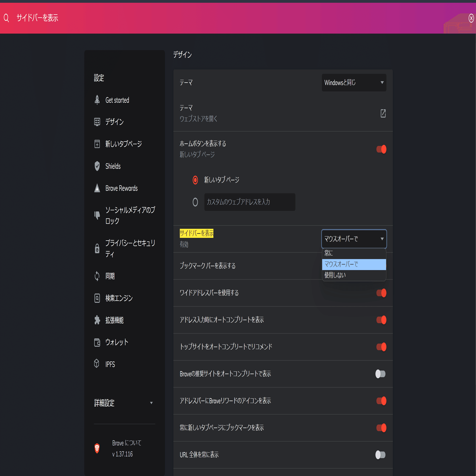Click the Brave lion logo icon
The height and width of the screenshot is (476, 476).
click(x=97, y=448)
